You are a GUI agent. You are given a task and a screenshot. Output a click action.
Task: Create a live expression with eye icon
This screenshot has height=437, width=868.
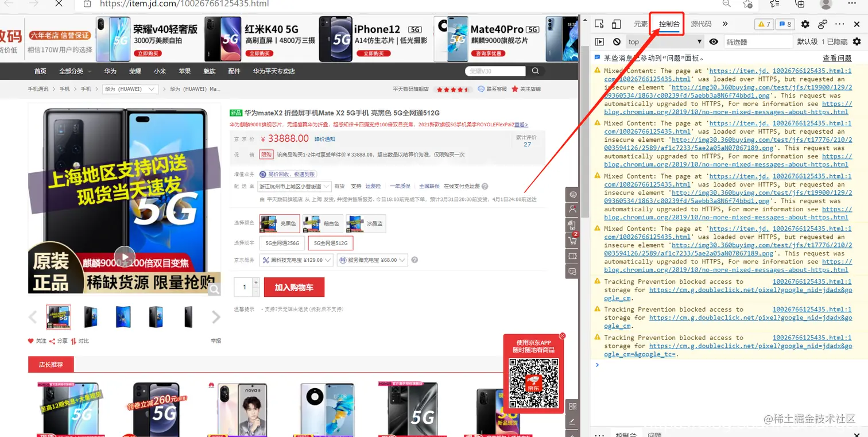pyautogui.click(x=714, y=42)
